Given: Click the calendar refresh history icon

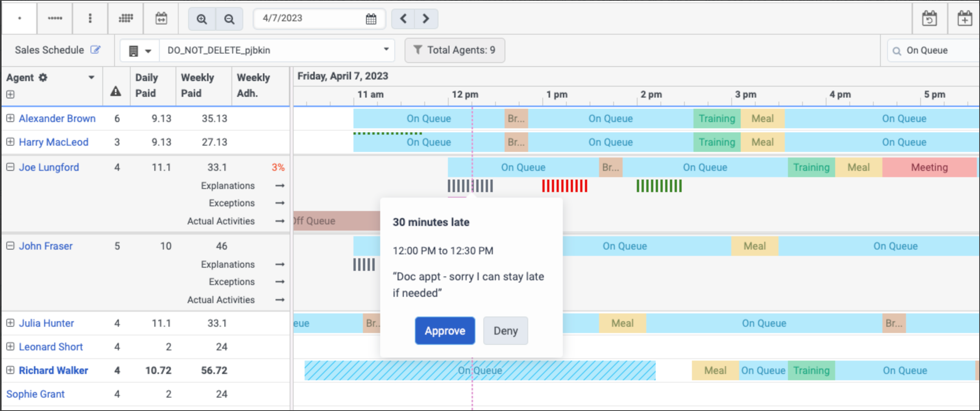Looking at the screenshot, I should 930,19.
